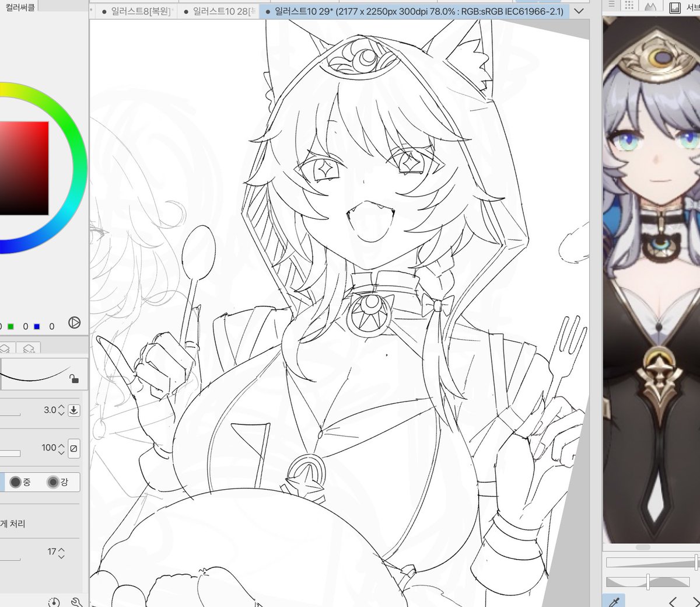Adjust the brush size stepper at 3.0
Viewport: 700px width, 607px height.
[x=62, y=410]
